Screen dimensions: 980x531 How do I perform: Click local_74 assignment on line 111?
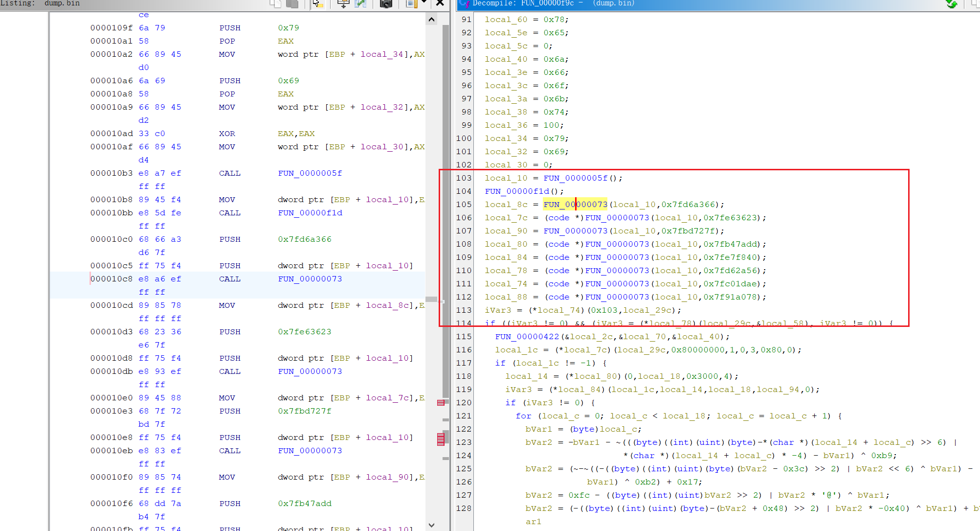(506, 284)
